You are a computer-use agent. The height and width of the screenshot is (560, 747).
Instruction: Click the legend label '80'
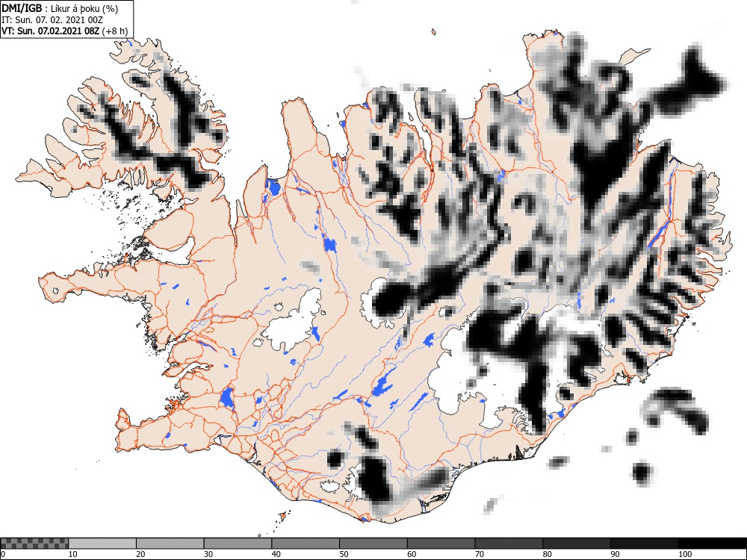point(547,554)
